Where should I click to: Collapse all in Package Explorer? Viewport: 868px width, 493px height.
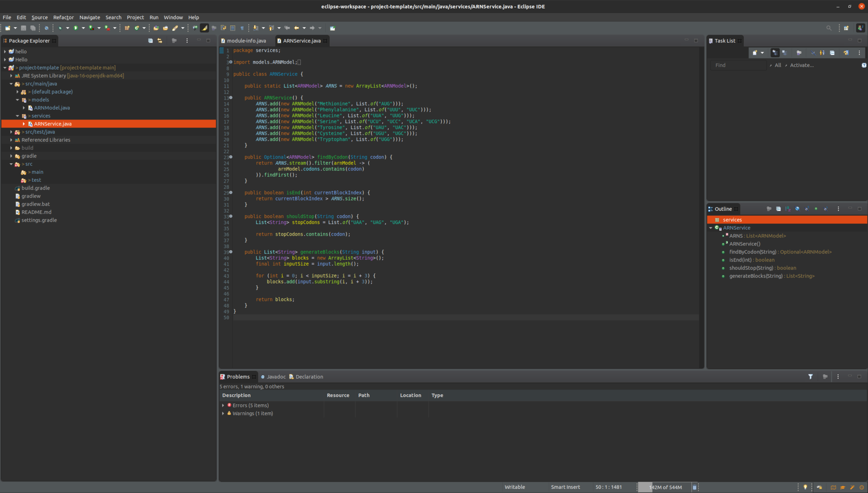pos(150,41)
